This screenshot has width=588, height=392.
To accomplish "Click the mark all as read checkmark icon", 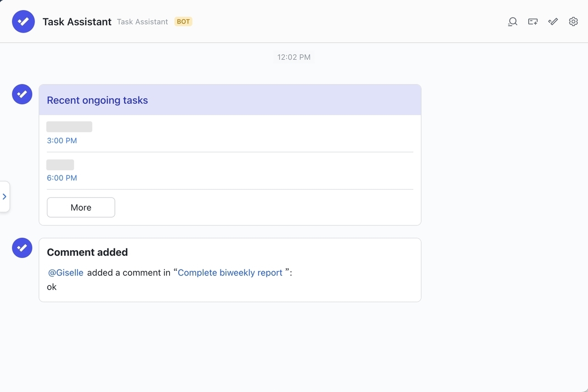I will [553, 22].
